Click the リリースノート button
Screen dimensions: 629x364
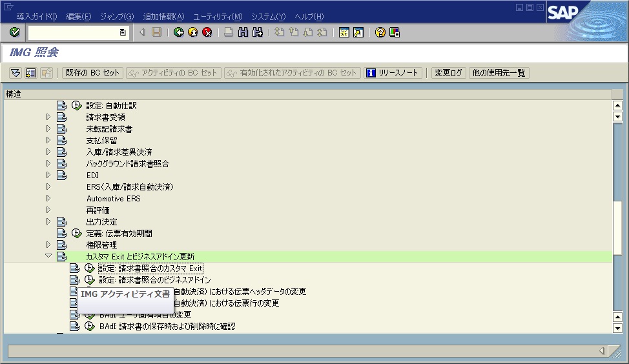coord(393,73)
